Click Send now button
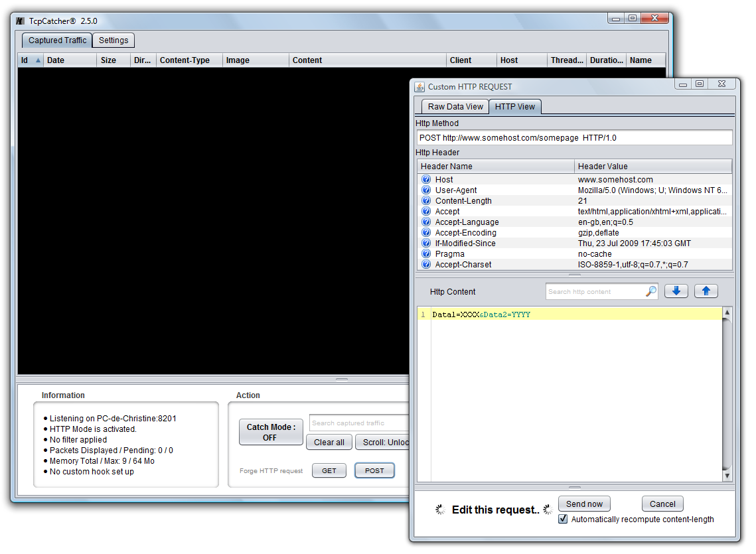Screen dimensions: 756x554 (584, 504)
